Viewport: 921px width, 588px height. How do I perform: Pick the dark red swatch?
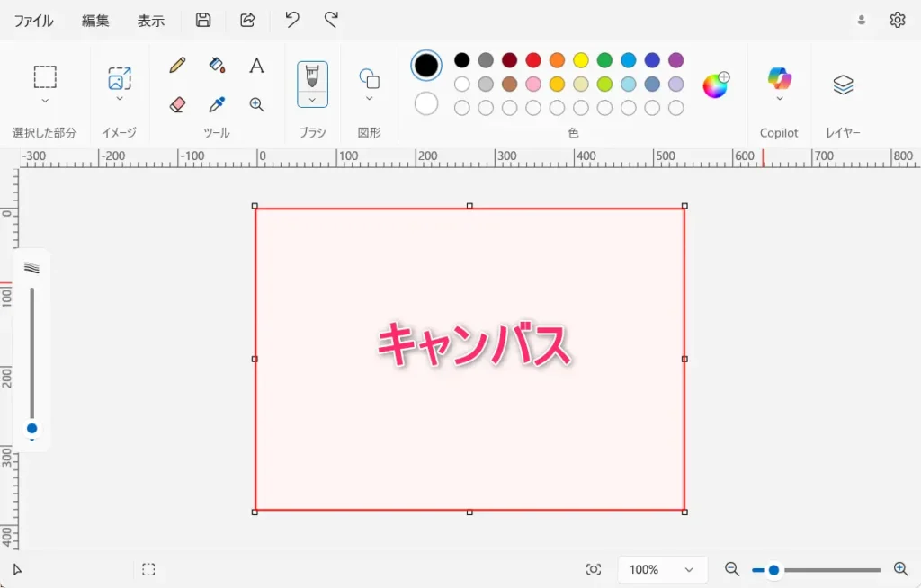point(509,60)
